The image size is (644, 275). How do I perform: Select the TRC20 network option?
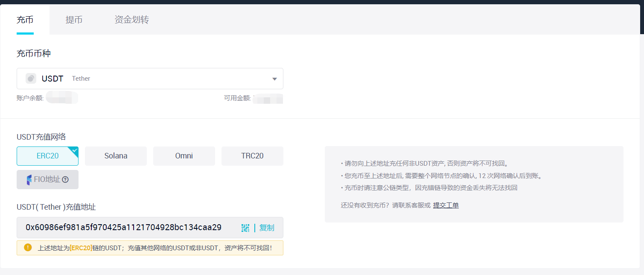[252, 156]
